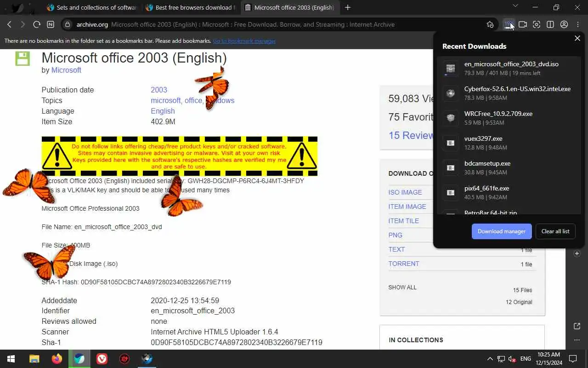Launch Firefox from the taskbar
The image size is (588, 368).
click(x=57, y=359)
